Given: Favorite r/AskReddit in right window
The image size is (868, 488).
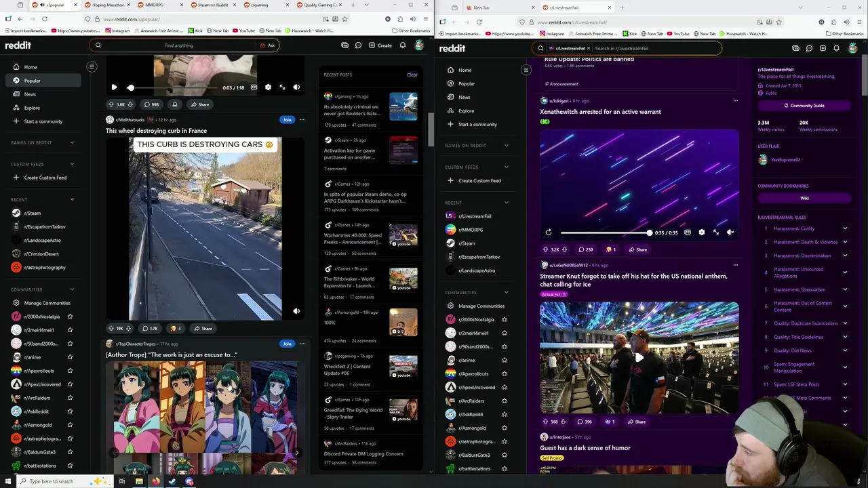Looking at the screenshot, I should click(504, 414).
